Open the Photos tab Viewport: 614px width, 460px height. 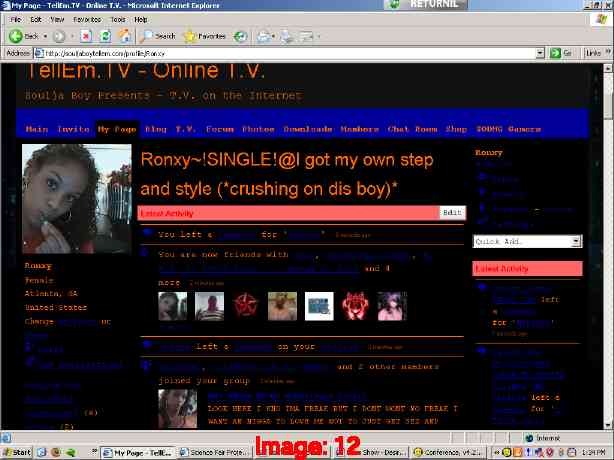tap(258, 129)
